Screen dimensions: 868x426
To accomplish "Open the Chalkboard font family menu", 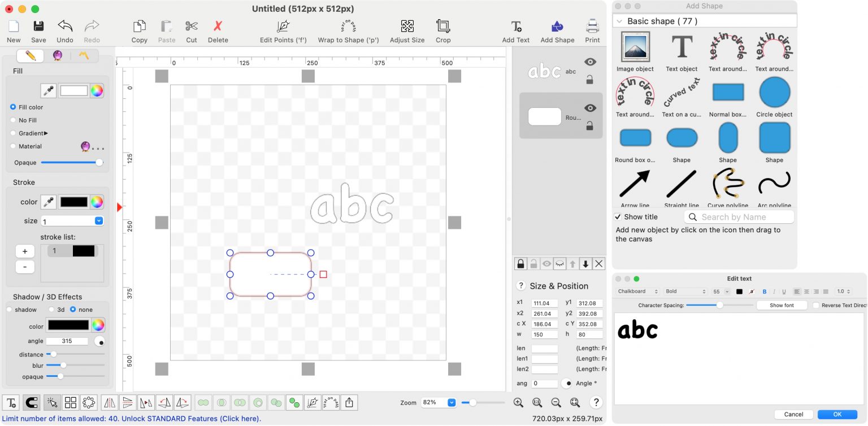I will pyautogui.click(x=637, y=292).
